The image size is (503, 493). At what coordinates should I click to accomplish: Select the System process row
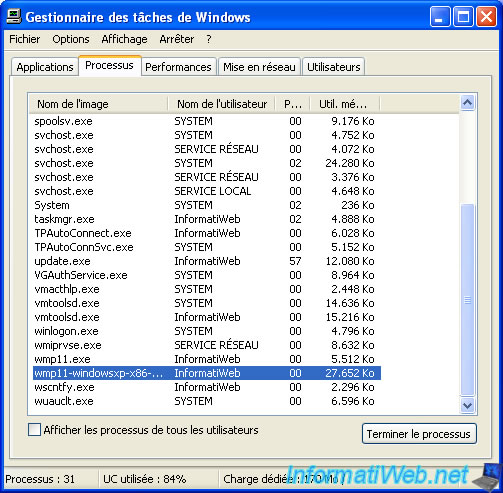point(207,205)
